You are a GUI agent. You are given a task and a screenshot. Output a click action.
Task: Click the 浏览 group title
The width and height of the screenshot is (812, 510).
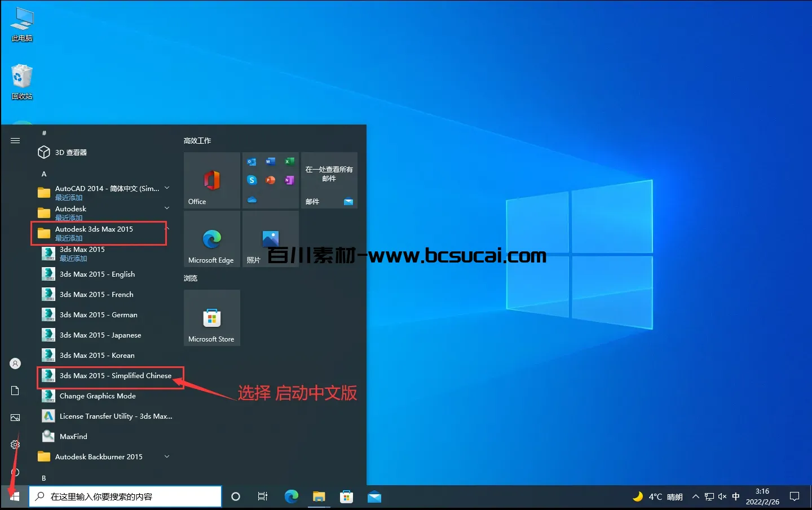(191, 278)
